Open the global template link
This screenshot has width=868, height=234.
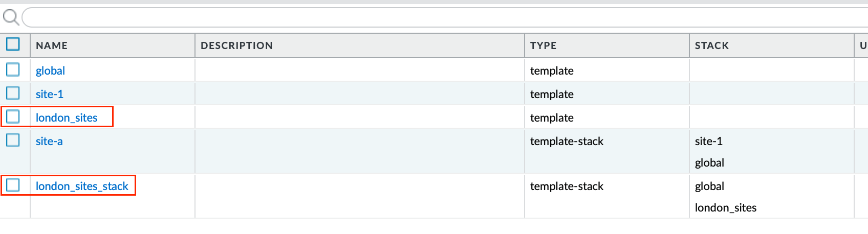pos(50,71)
